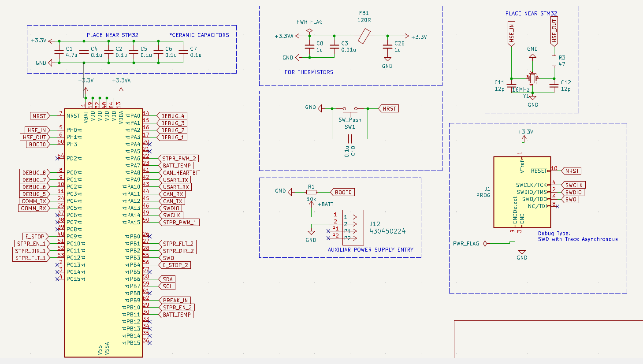643x364 pixels.
Task: Select the CAN_RX net label
Action: [x=173, y=194]
